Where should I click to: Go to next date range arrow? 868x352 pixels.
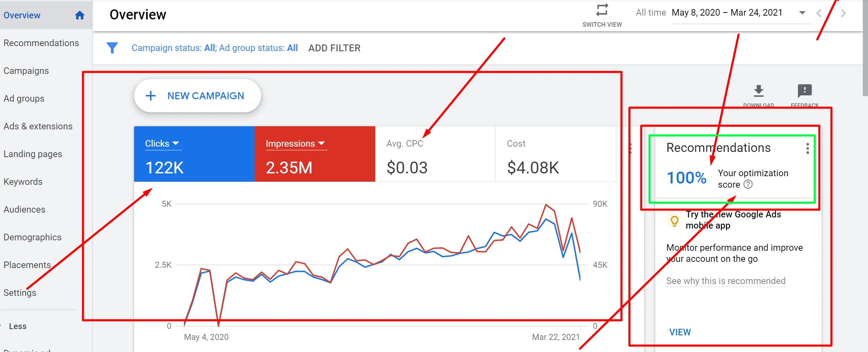tap(843, 14)
